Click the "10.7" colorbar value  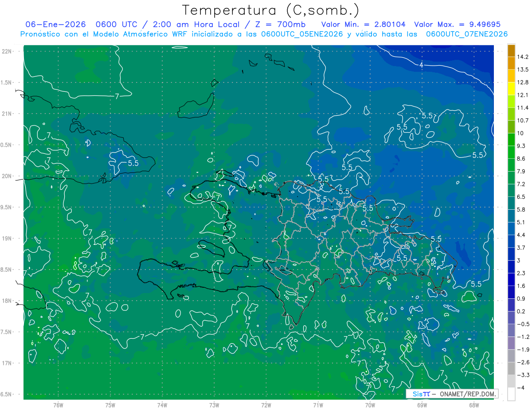(523, 121)
